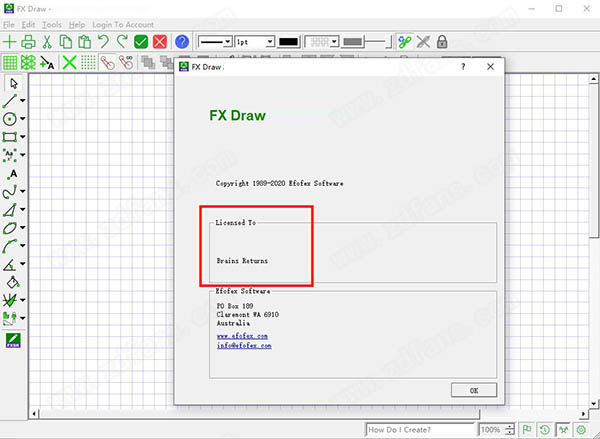
Task: Expand the Line tool options arrow
Action: 23,101
